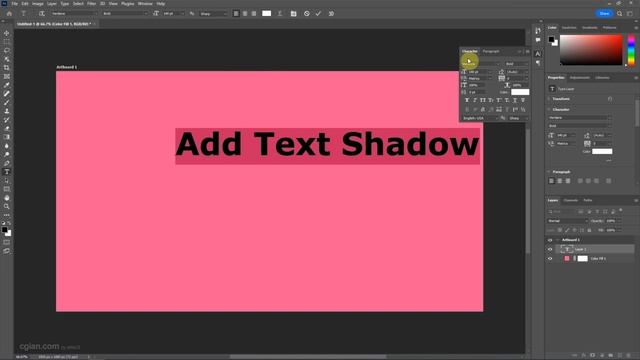Select the Move tool
640x360 pixels.
click(7, 33)
